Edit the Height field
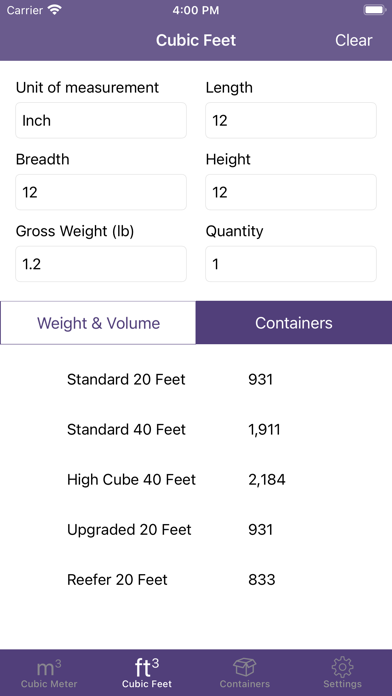Viewport: 392px width, 696px height. pos(291,192)
